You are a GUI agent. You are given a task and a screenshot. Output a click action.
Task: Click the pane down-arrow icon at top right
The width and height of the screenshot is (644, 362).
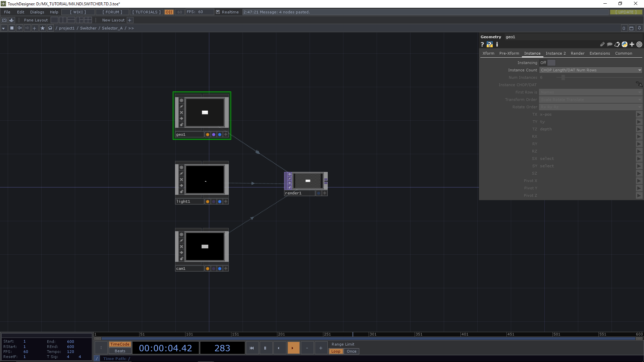coord(639,28)
